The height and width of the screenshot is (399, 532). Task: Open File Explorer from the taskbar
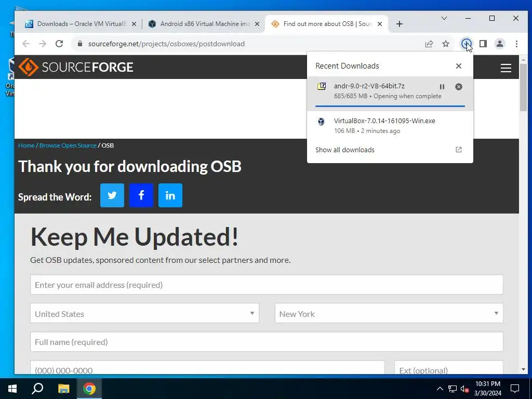point(63,389)
